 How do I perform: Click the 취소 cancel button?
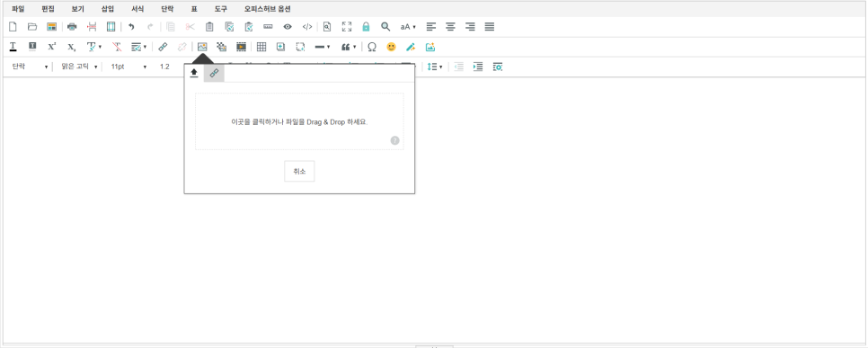(299, 171)
